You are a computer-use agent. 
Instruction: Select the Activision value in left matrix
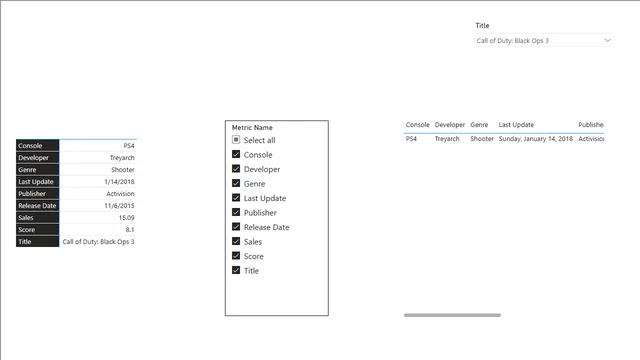click(120, 193)
